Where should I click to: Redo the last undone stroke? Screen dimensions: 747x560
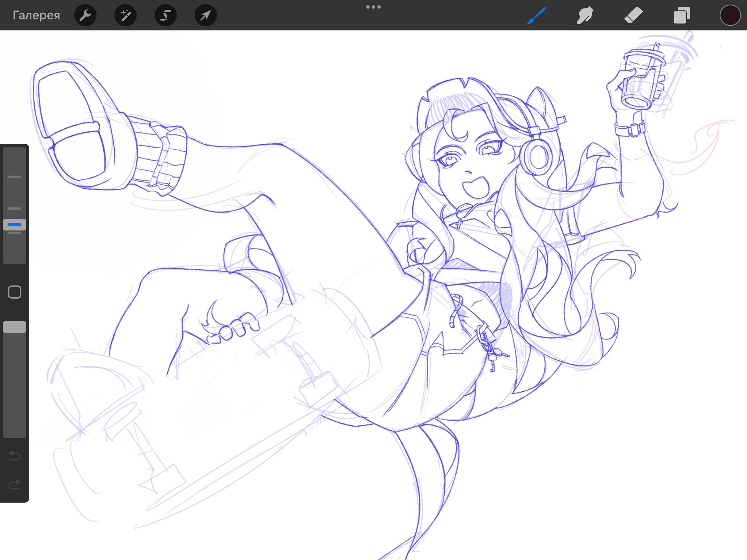[x=15, y=485]
